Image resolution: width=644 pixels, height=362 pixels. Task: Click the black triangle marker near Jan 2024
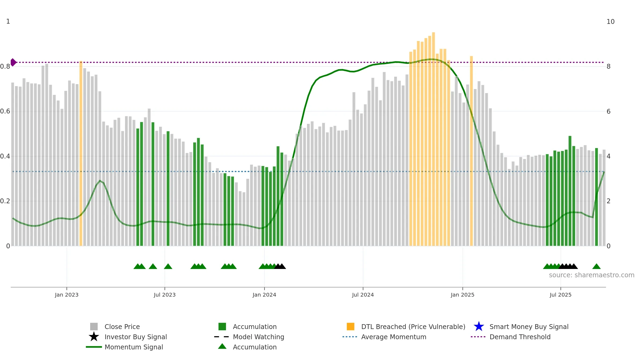tap(280, 266)
